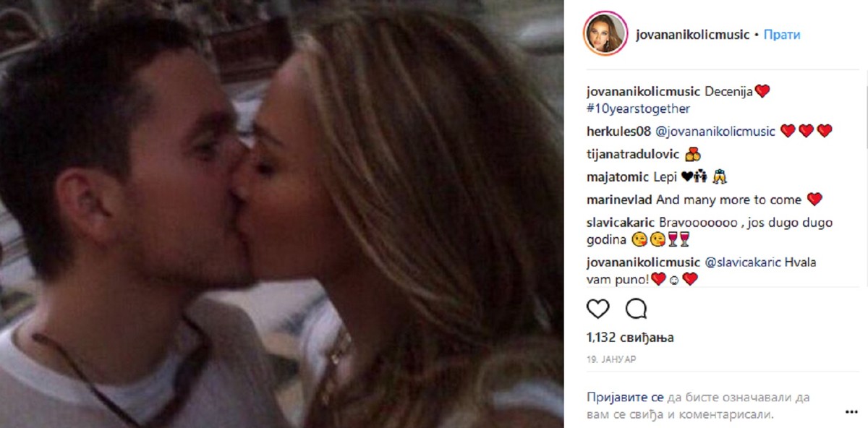868x428 pixels.
Task: Click the heart like icon
Action: click(x=597, y=309)
